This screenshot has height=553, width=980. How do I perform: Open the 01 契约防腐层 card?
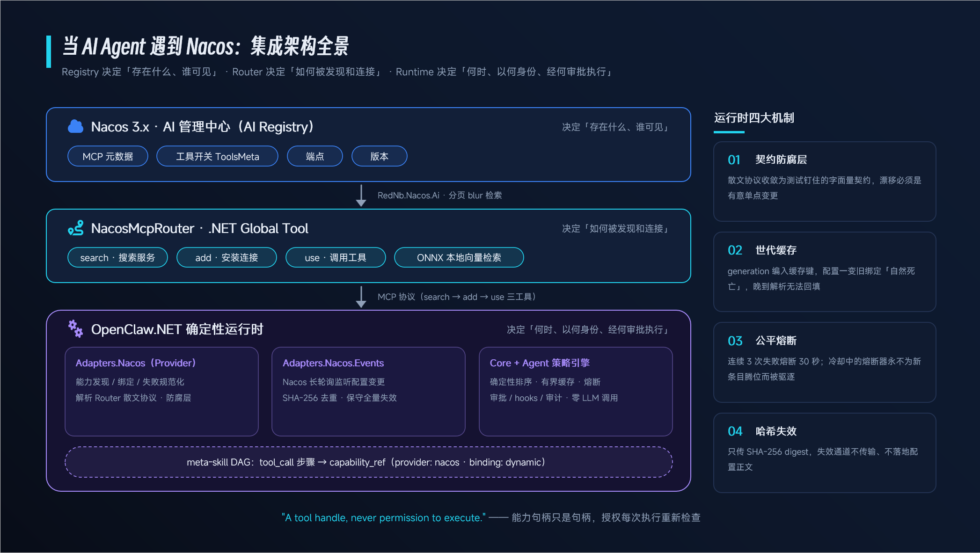825,182
